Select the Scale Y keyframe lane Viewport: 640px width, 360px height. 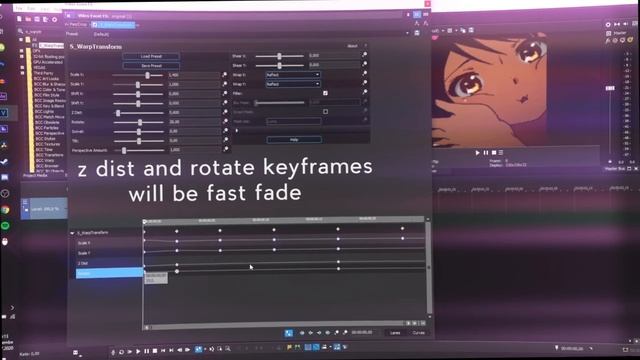[x=109, y=253]
